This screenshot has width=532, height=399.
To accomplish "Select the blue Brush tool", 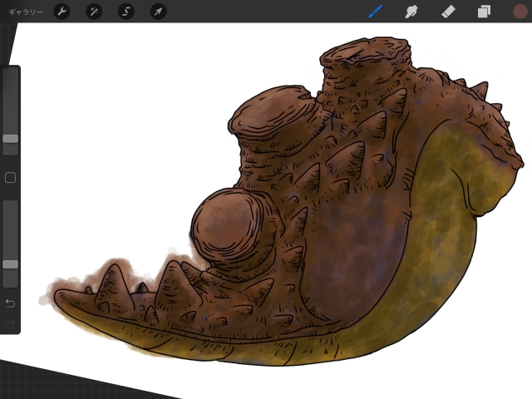I will (377, 12).
